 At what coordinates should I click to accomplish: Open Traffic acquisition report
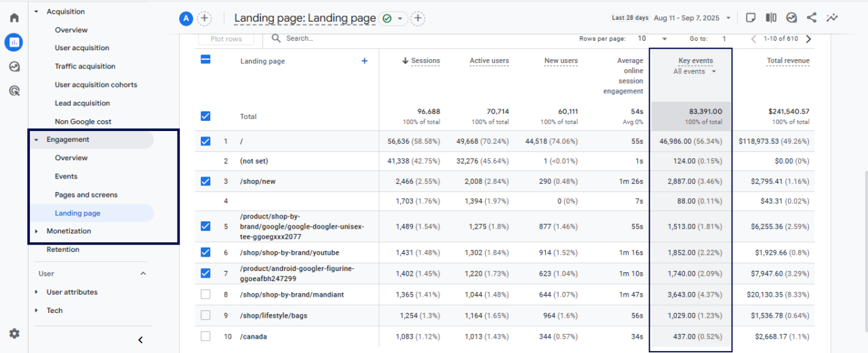tap(85, 67)
